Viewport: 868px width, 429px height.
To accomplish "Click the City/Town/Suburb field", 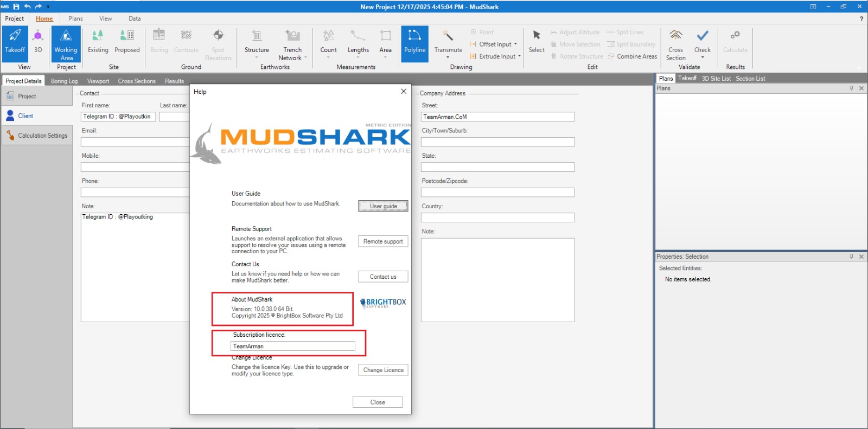I will click(x=497, y=142).
